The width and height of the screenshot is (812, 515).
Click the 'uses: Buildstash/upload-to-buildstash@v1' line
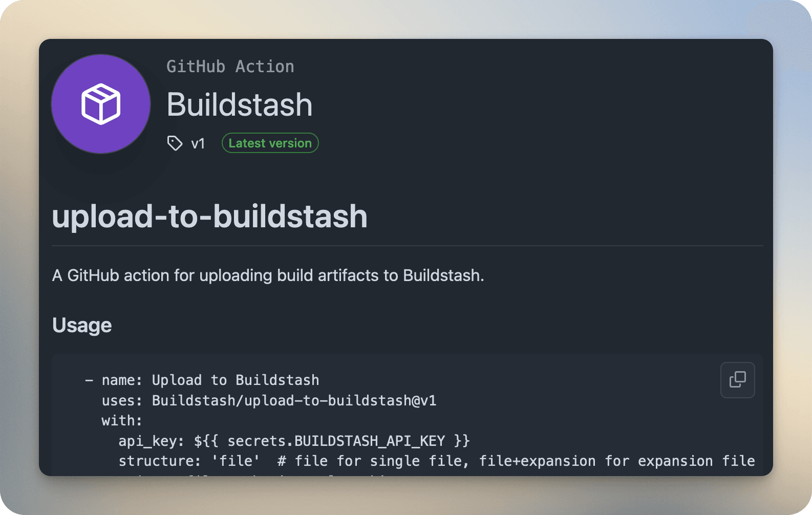tap(269, 400)
